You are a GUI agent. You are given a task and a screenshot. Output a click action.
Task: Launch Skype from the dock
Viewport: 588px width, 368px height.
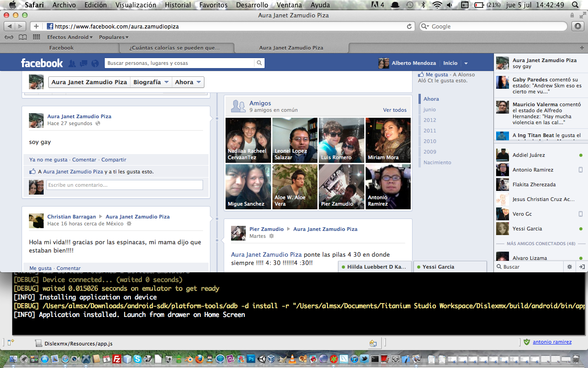click(138, 359)
